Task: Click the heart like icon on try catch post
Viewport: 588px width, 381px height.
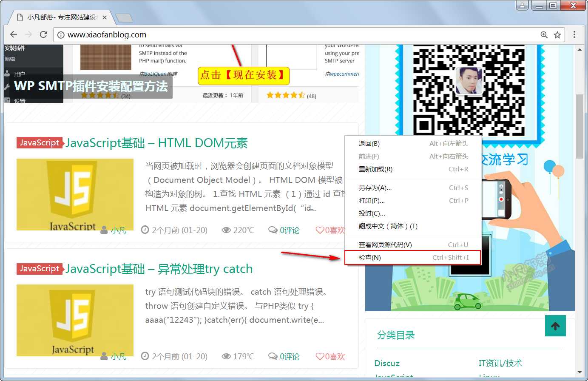Action: pos(320,356)
